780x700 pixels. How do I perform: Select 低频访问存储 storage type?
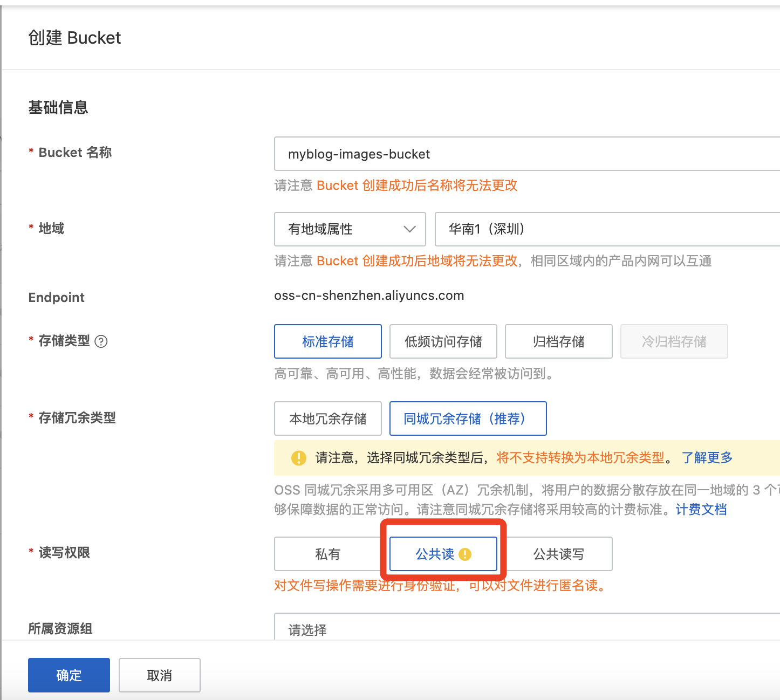pyautogui.click(x=443, y=341)
